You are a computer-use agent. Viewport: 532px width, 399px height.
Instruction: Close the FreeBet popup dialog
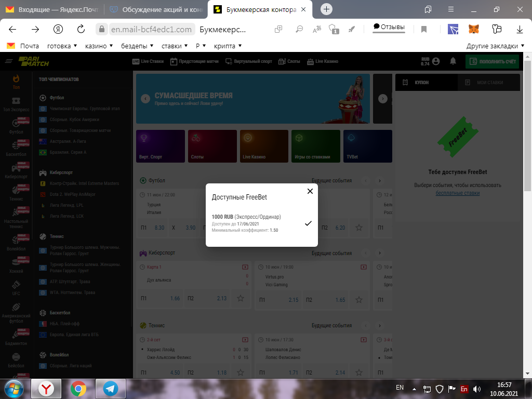(x=310, y=191)
